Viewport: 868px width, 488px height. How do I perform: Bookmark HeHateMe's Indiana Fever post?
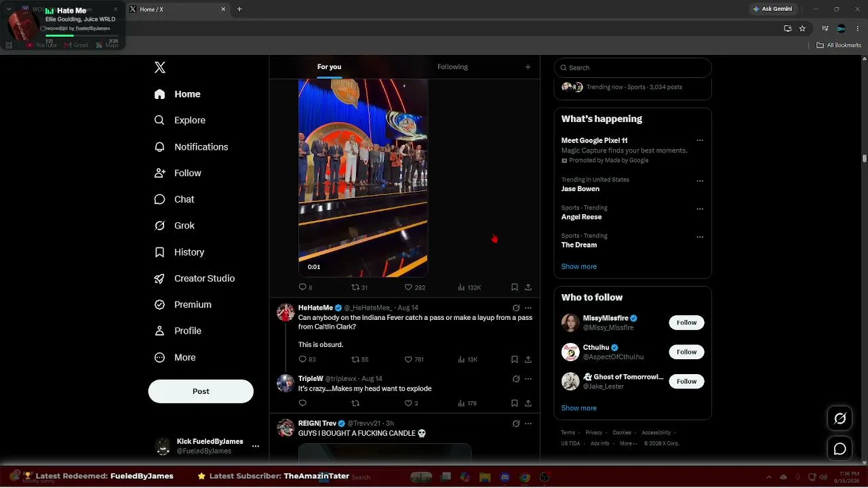click(x=515, y=359)
